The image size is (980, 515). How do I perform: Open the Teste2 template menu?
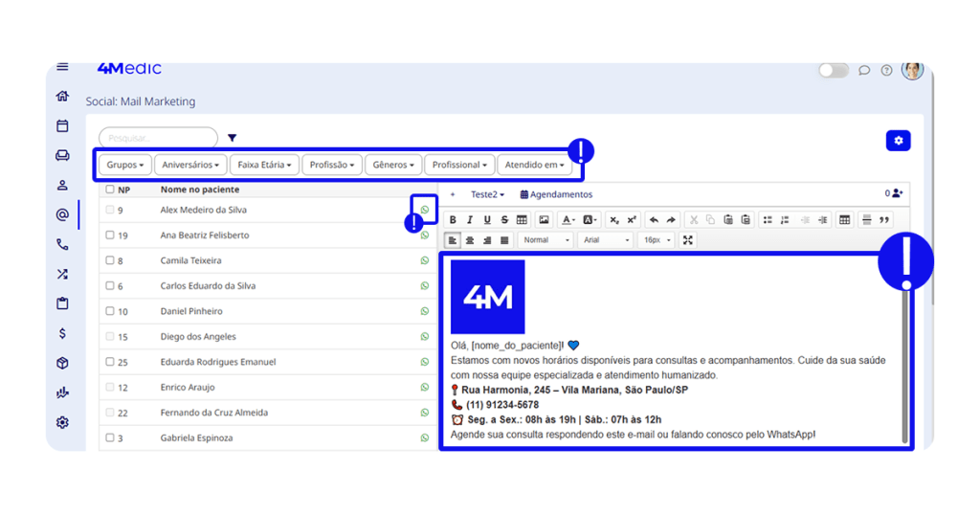click(x=487, y=194)
